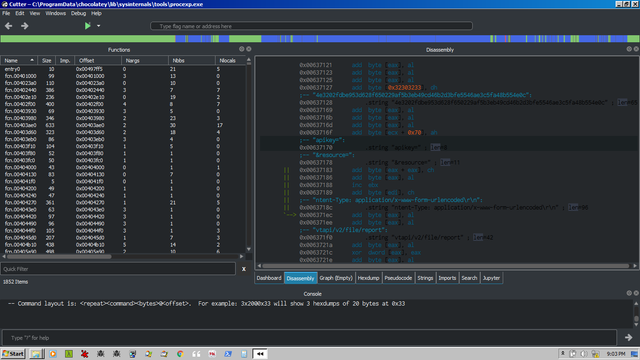Select the Disassembly tab
This screenshot has height=360, width=640.
tap(300, 278)
